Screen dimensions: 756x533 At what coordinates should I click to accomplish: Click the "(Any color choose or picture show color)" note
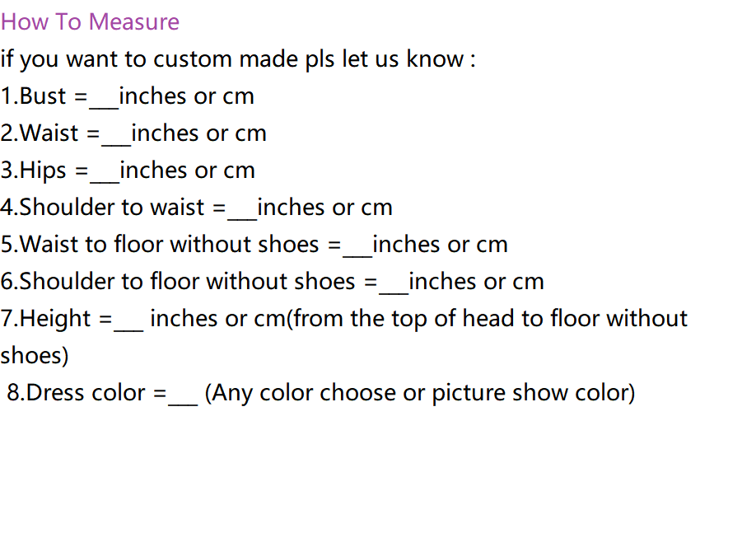420,393
